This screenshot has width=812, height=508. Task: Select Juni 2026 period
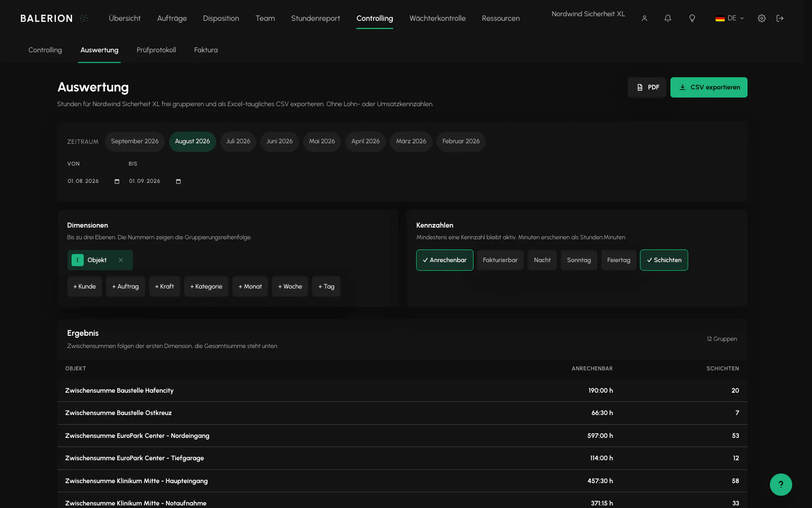click(280, 141)
